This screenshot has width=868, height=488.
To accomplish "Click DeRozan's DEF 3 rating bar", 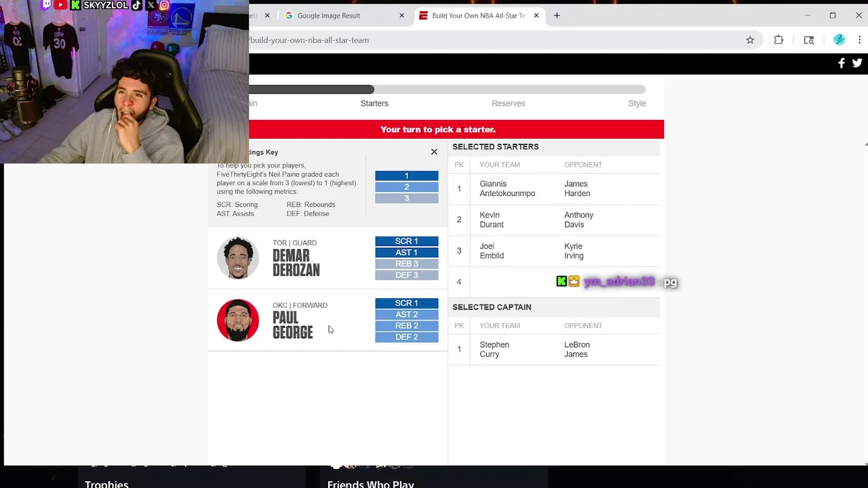I will (x=407, y=275).
